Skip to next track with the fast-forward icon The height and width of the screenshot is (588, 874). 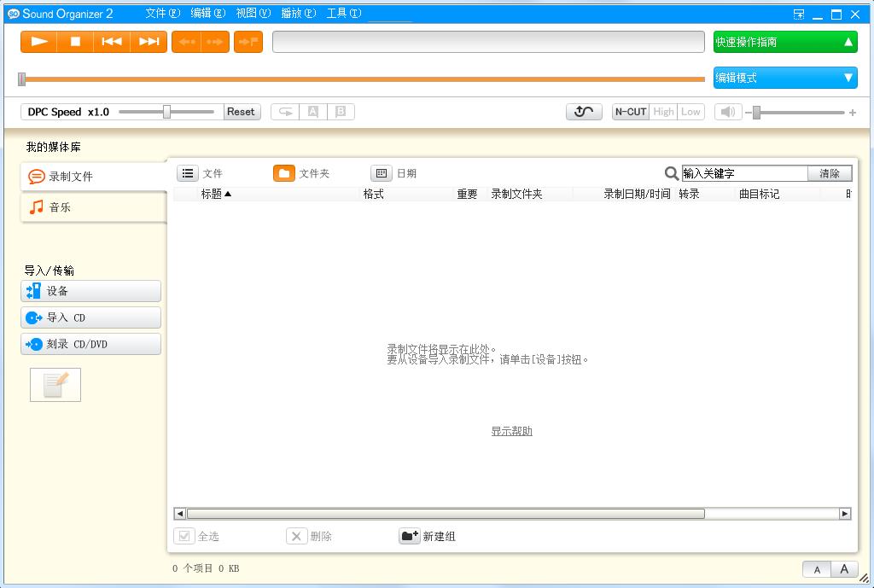tap(149, 41)
